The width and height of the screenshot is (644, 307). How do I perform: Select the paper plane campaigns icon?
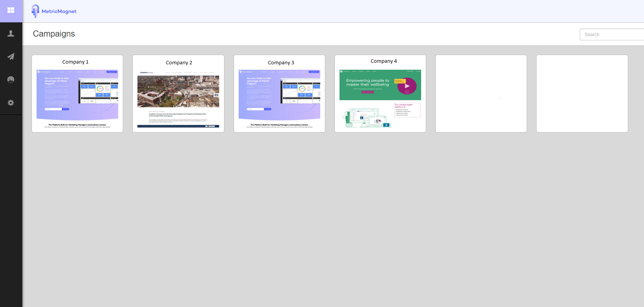[11, 57]
